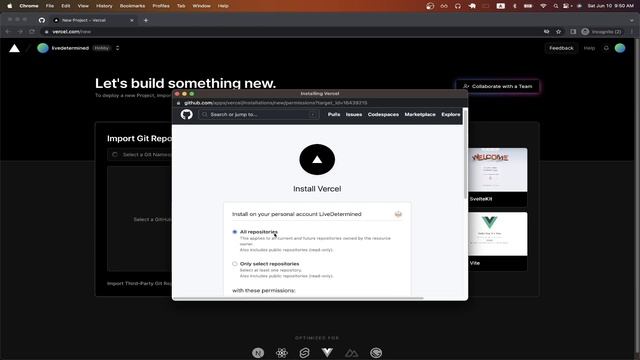
Task: Click the Vue framework icon at bottom
Action: click(x=327, y=352)
